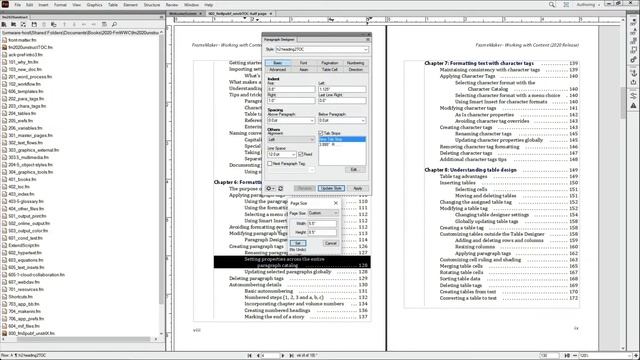
Task: Click the zoom out minus icon
Action: tap(575, 356)
